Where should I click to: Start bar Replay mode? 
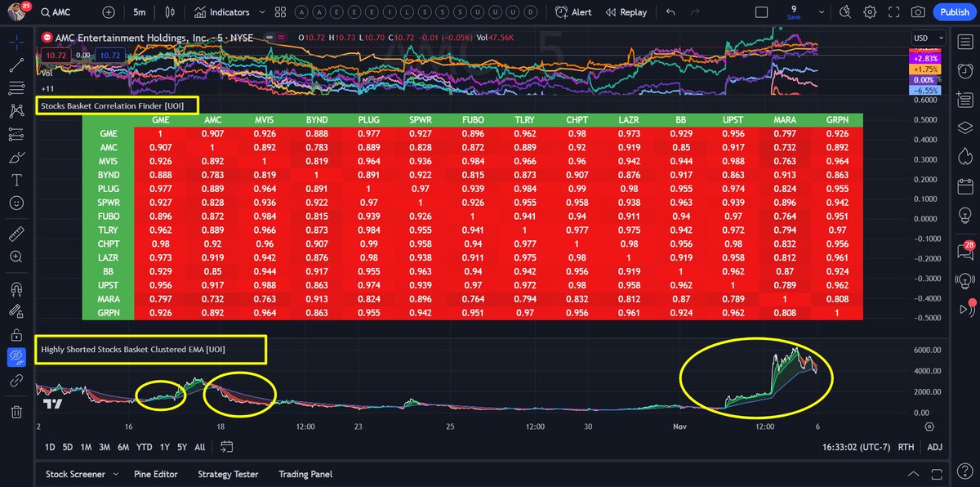pyautogui.click(x=626, y=12)
